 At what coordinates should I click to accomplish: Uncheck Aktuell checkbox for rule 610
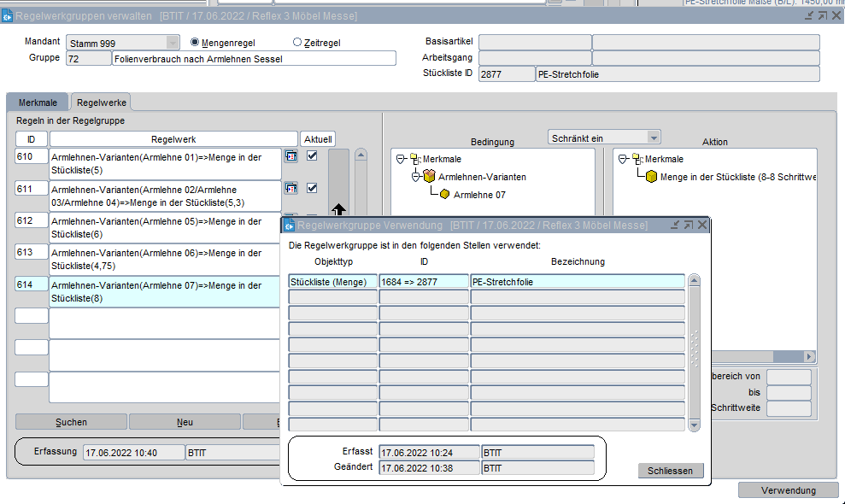(312, 156)
